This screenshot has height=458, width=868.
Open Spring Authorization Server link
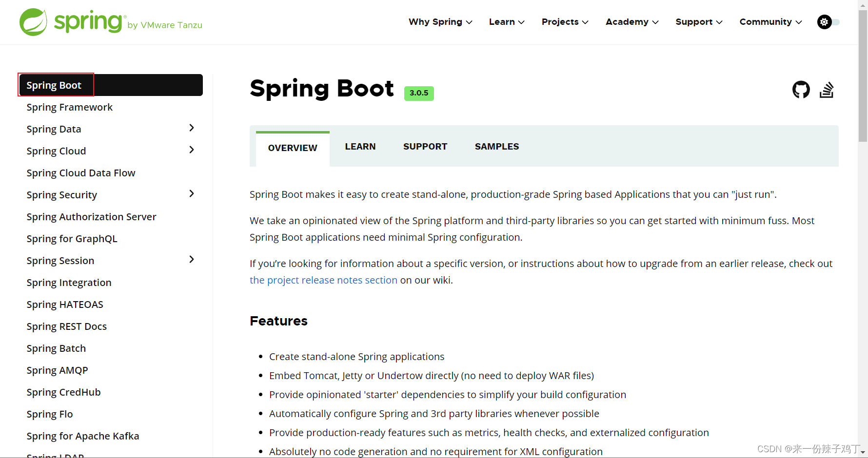(91, 217)
